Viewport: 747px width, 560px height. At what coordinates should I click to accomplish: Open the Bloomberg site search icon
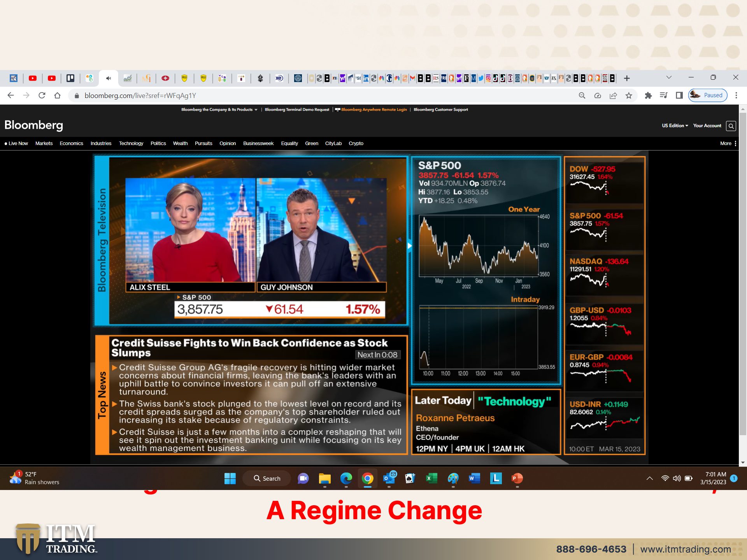pyautogui.click(x=731, y=126)
